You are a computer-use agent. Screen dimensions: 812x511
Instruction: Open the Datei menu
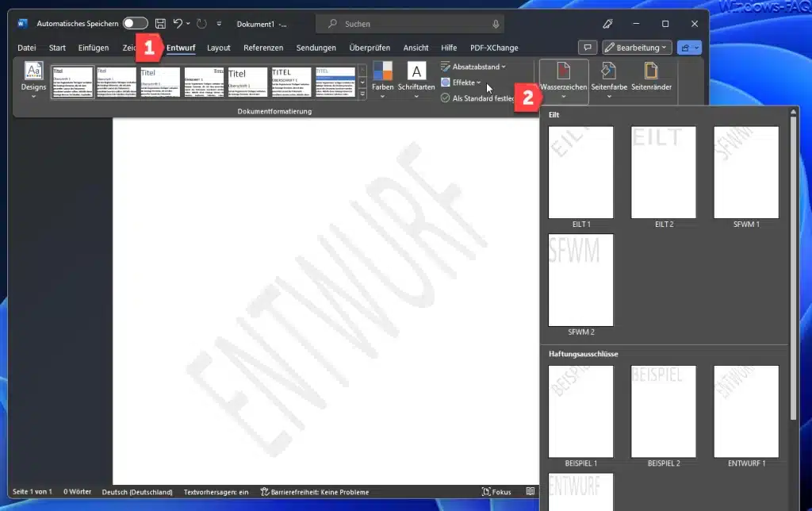pyautogui.click(x=27, y=48)
